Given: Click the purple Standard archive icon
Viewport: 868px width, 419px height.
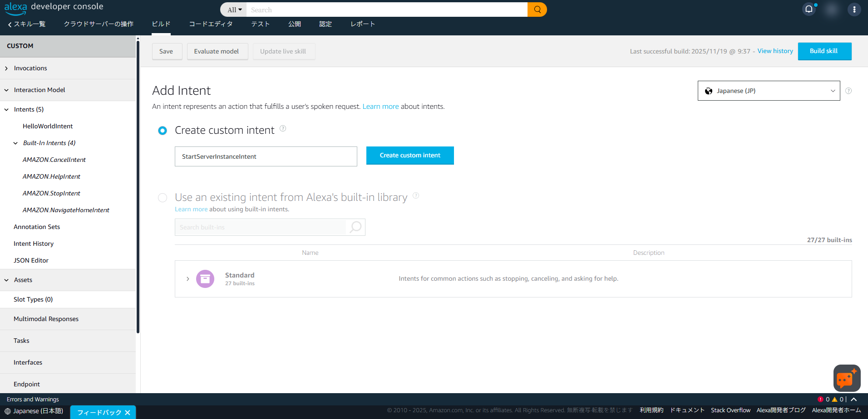Looking at the screenshot, I should click(205, 279).
